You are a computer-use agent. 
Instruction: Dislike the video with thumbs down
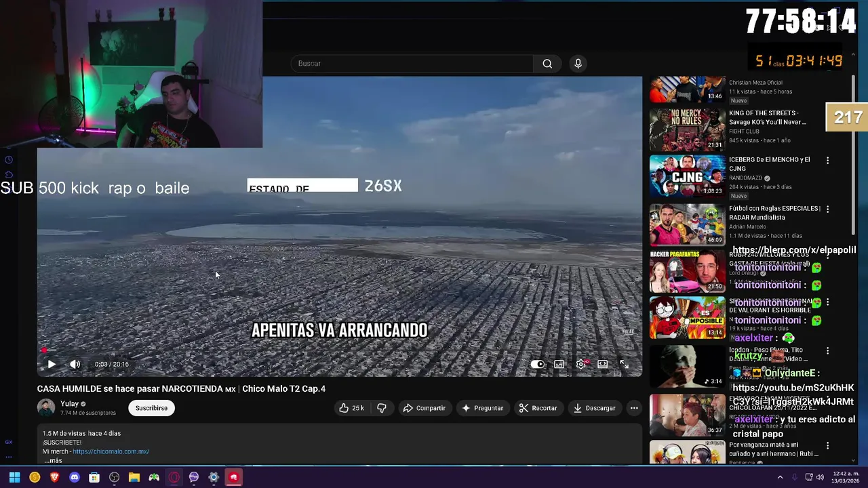tap(382, 408)
